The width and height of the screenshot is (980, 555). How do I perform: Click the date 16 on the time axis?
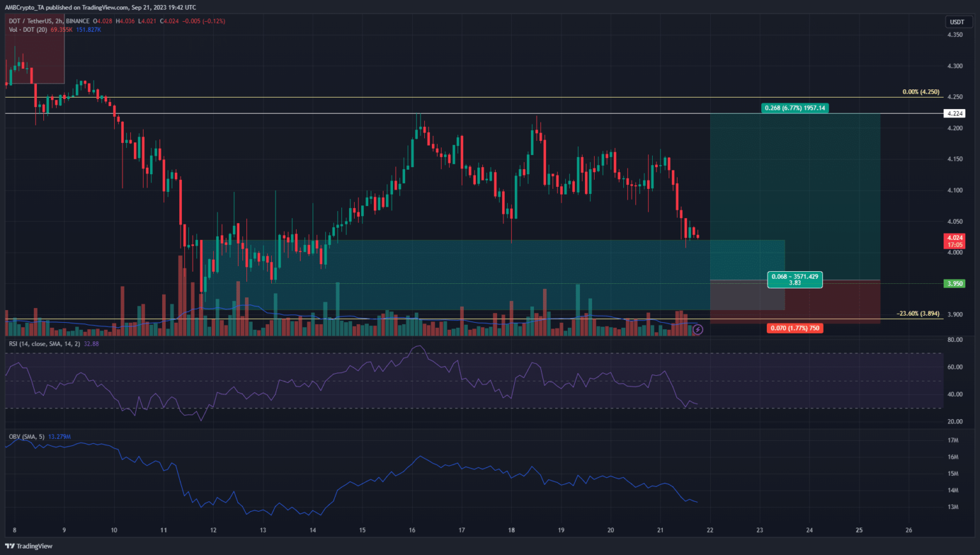412,530
